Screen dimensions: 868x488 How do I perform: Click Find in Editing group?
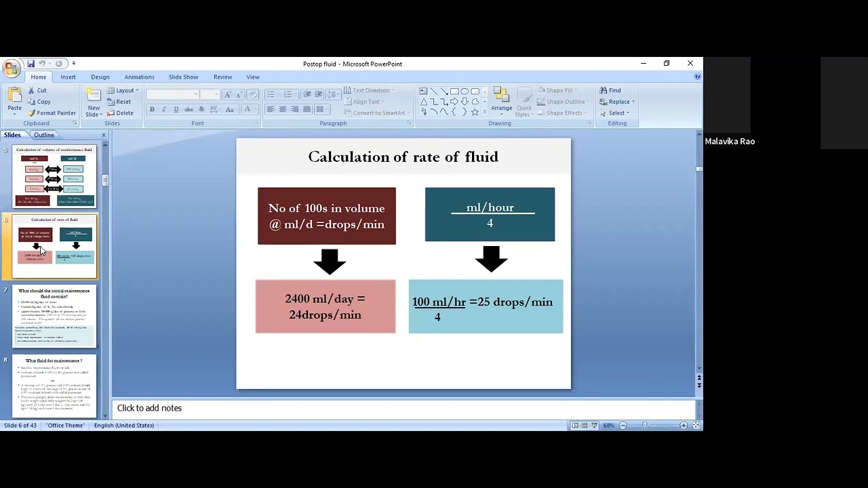click(x=610, y=90)
